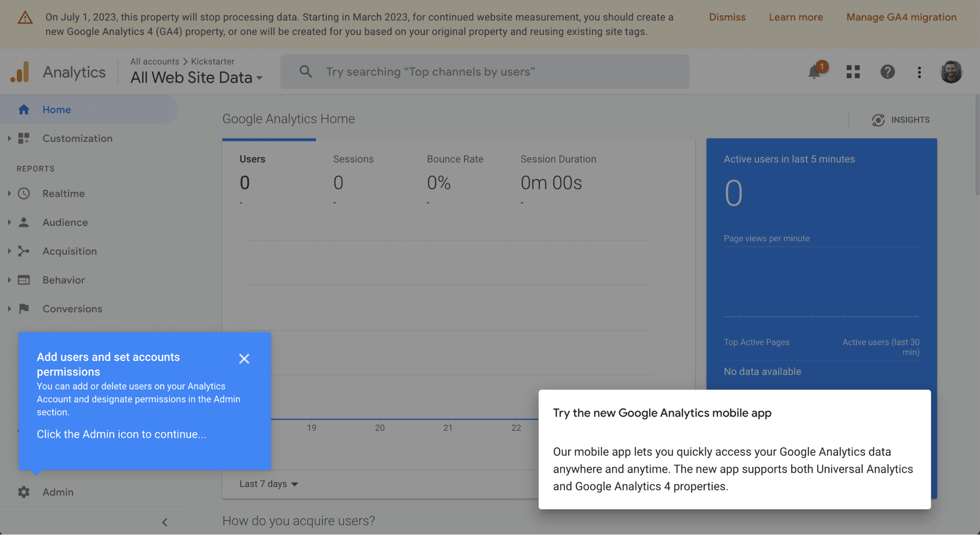This screenshot has height=535, width=980.
Task: Click the '0%' bounce rate value
Action: (x=439, y=183)
